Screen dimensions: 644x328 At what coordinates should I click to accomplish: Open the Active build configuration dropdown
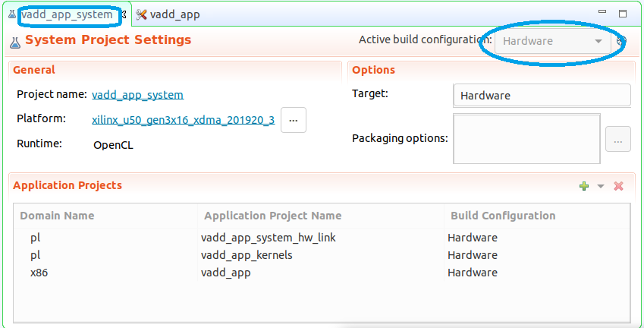coord(553,41)
